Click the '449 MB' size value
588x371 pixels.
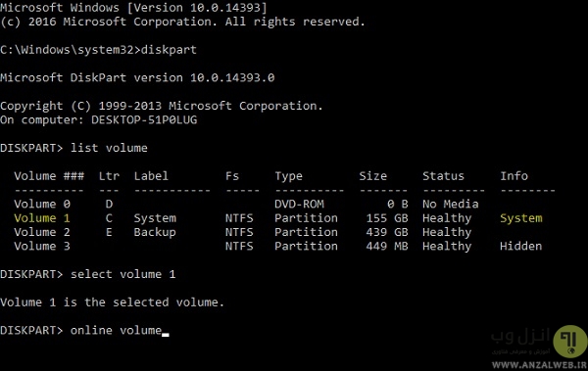(x=387, y=247)
